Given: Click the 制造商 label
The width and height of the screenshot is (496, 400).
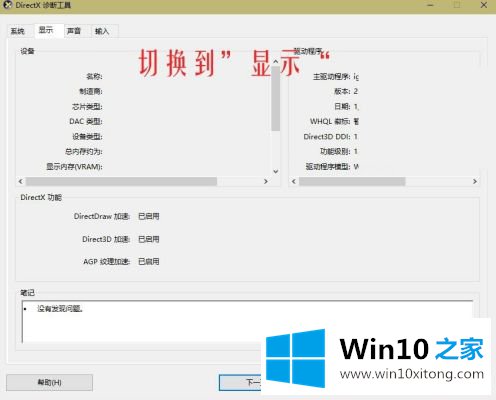Looking at the screenshot, I should [x=91, y=91].
